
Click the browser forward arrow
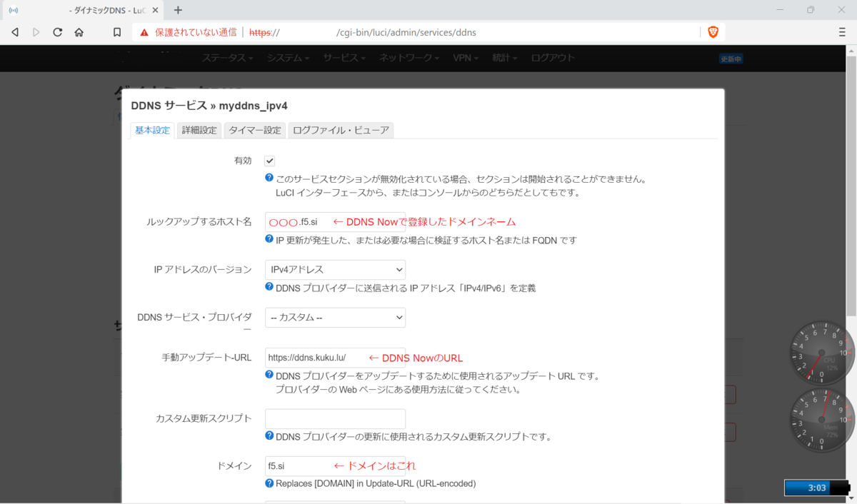(36, 32)
